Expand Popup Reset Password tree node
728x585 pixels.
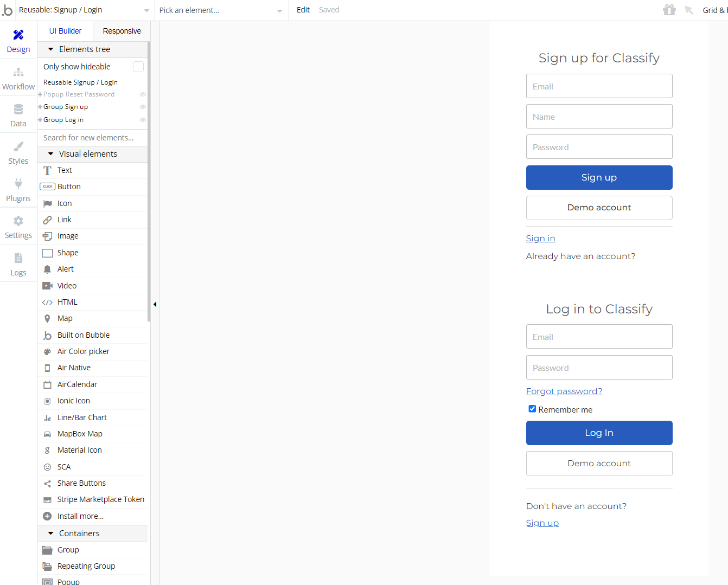click(40, 94)
